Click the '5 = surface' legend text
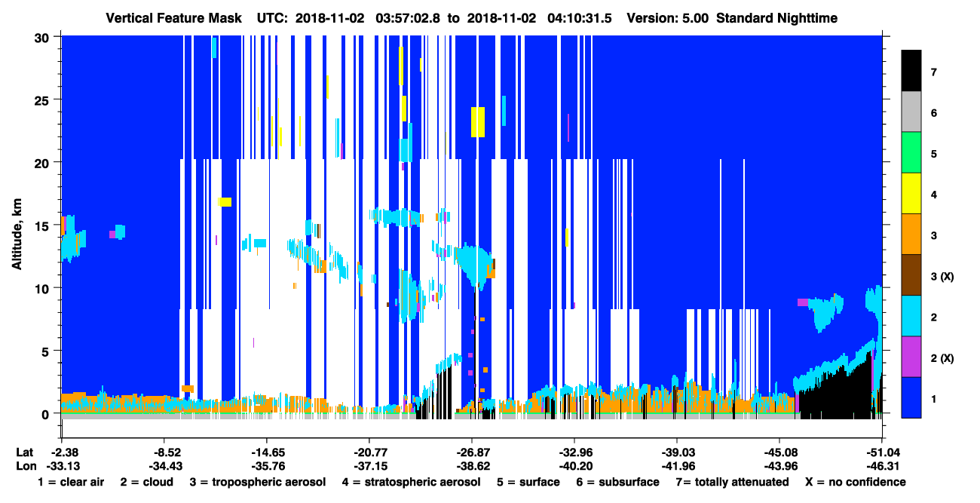The width and height of the screenshot is (980, 503). tap(528, 482)
